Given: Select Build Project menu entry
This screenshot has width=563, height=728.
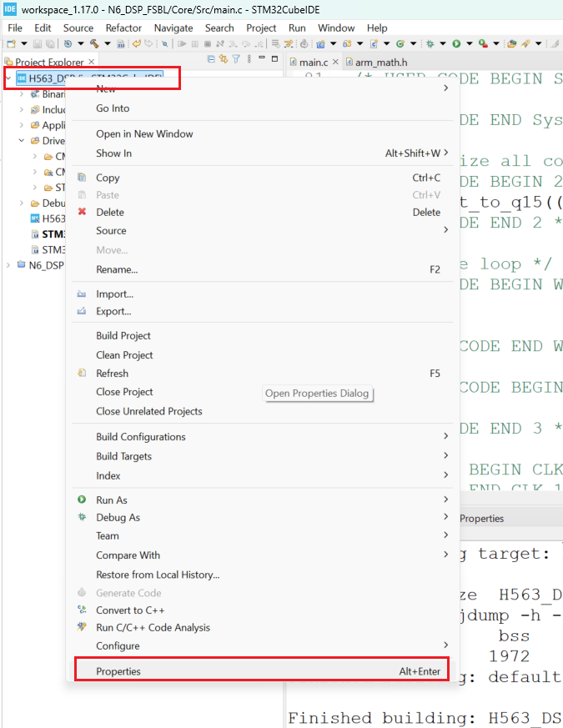Looking at the screenshot, I should click(262, 336).
